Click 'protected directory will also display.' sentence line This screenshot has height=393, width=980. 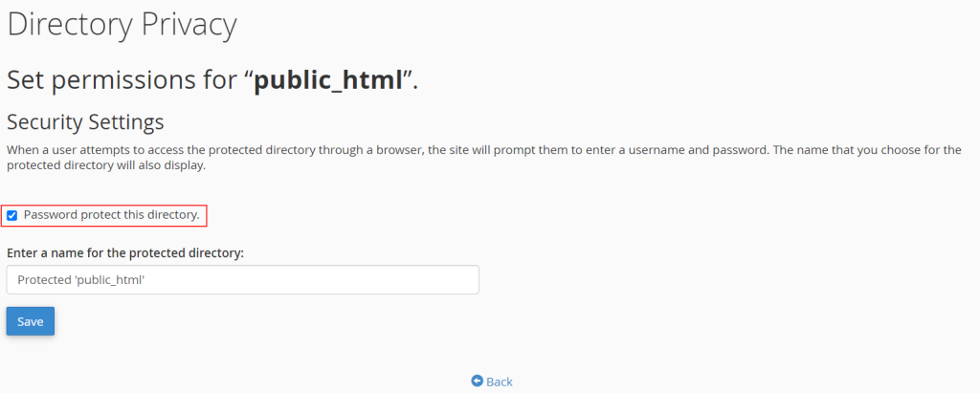(x=105, y=166)
